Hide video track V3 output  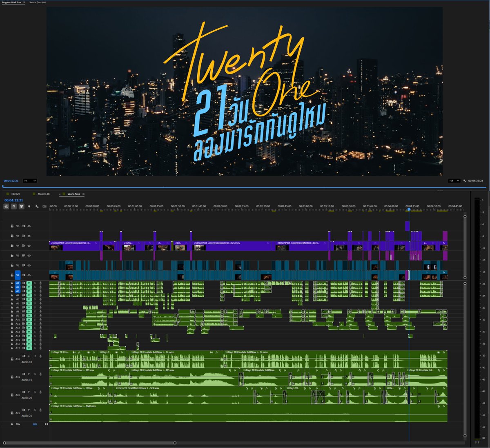coord(29,255)
